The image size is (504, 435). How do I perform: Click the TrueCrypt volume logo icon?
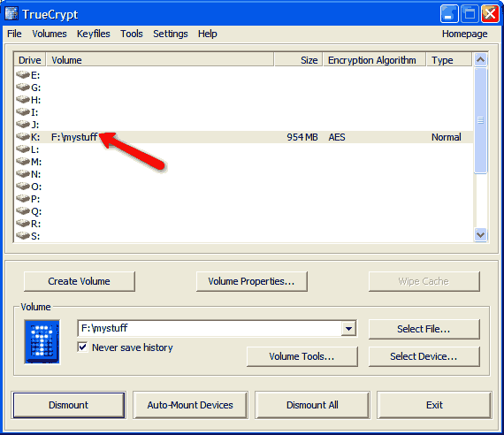(x=42, y=342)
